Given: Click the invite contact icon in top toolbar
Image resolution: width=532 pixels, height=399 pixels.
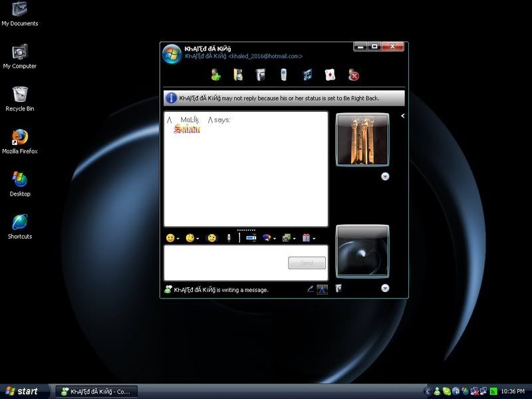Looking at the screenshot, I should 215,75.
